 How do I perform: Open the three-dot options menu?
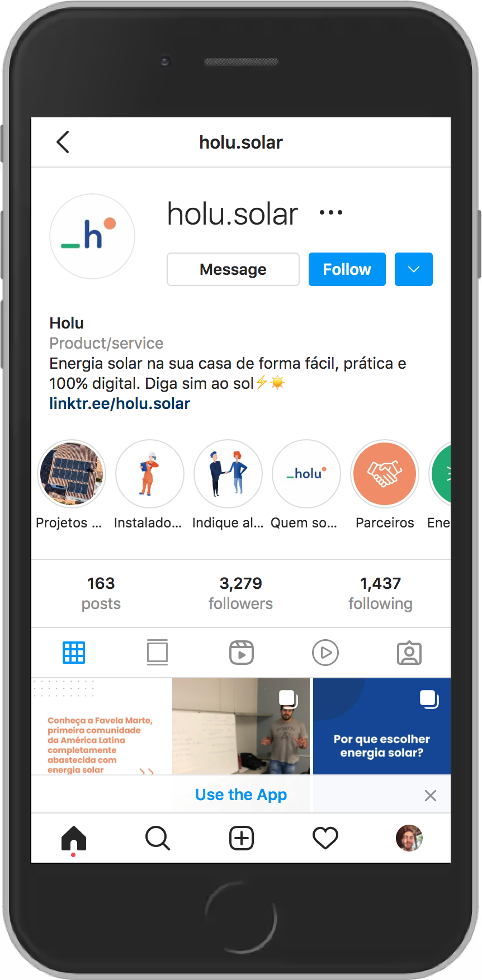[x=331, y=213]
